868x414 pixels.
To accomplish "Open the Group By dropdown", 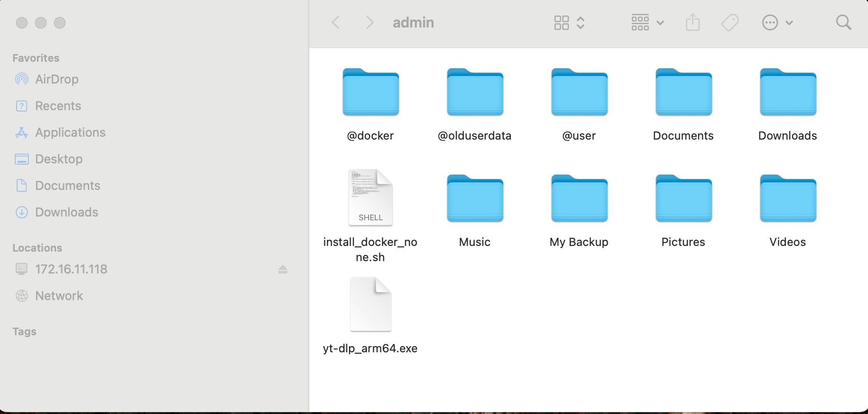I will click(x=647, y=22).
